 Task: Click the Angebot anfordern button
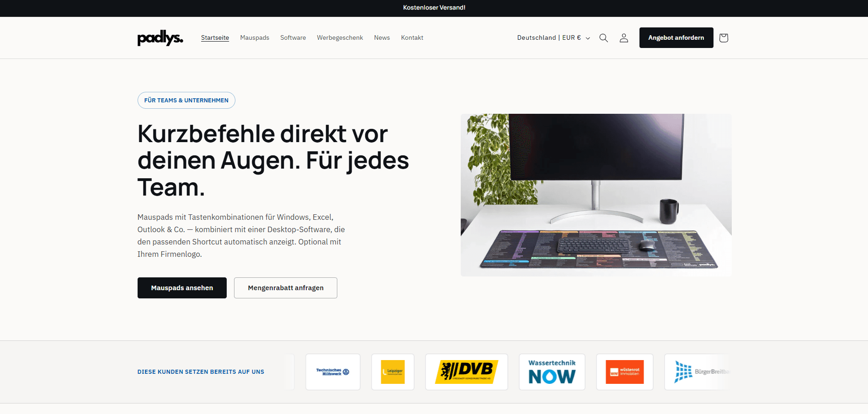pyautogui.click(x=676, y=37)
